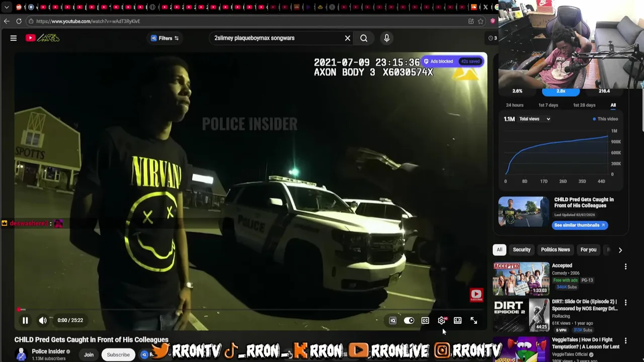Open the DIRT Episode 2 thumbnail
Viewport: 644px width, 362px height.
click(x=521, y=315)
